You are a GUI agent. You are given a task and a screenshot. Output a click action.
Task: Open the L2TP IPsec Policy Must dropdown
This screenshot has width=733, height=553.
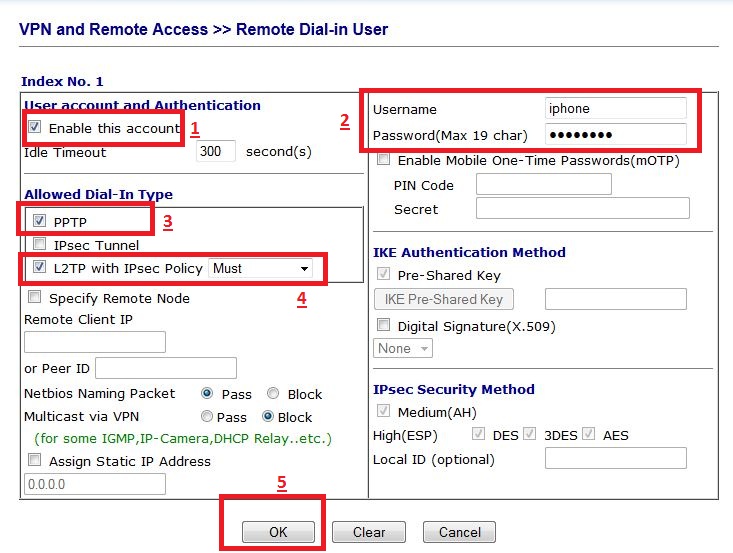click(260, 268)
